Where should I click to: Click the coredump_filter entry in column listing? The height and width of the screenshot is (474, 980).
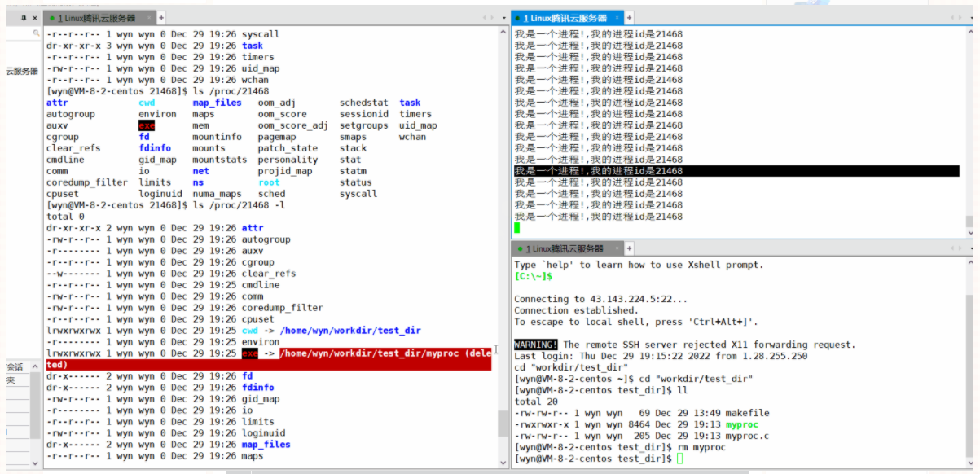(87, 182)
